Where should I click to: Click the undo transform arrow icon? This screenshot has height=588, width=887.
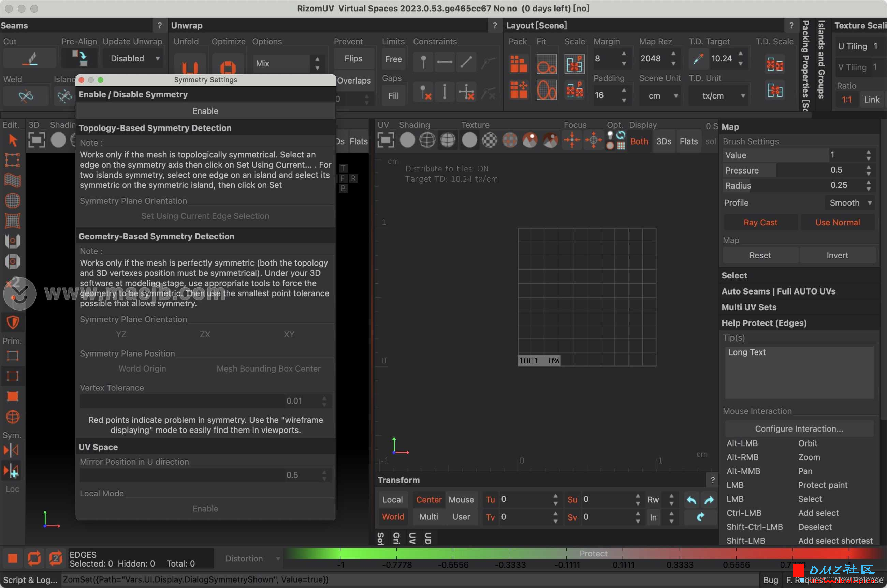(692, 499)
